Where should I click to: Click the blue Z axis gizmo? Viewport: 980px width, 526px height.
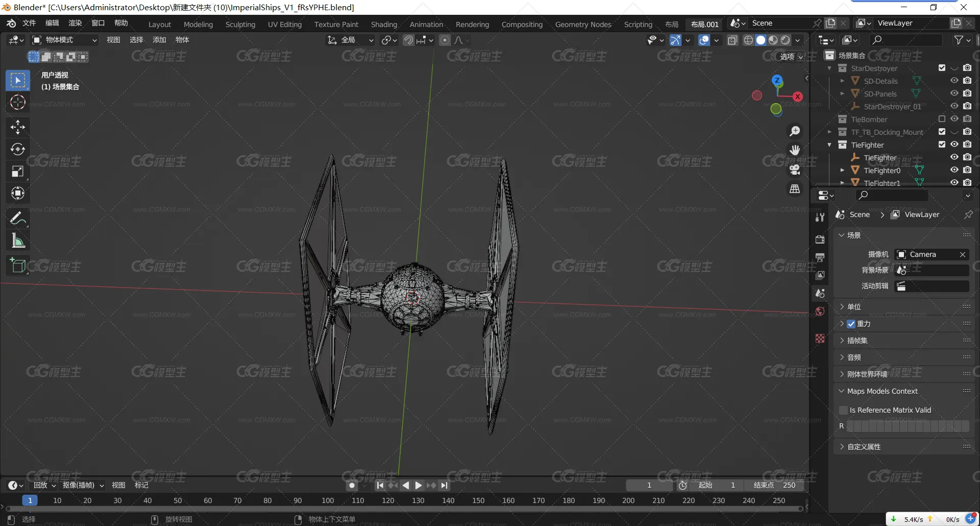pos(777,80)
